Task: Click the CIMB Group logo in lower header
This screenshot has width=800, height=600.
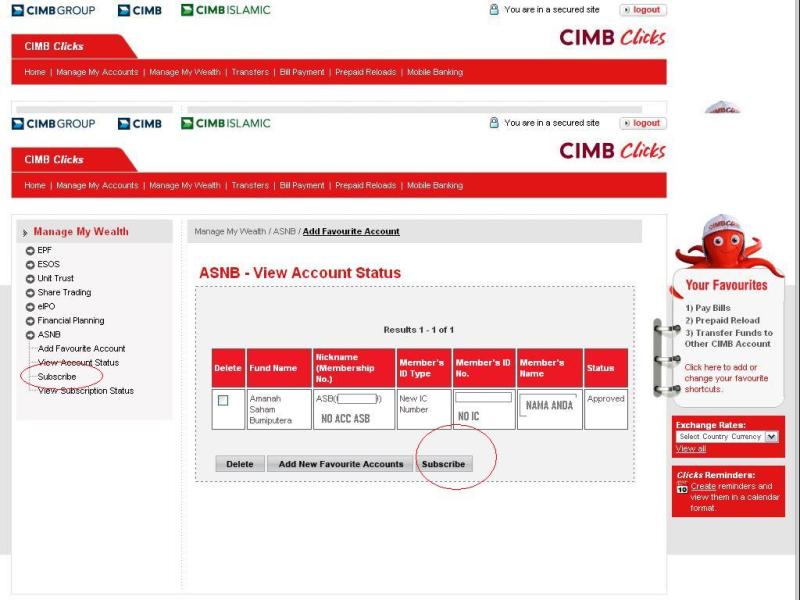Action: pos(53,123)
